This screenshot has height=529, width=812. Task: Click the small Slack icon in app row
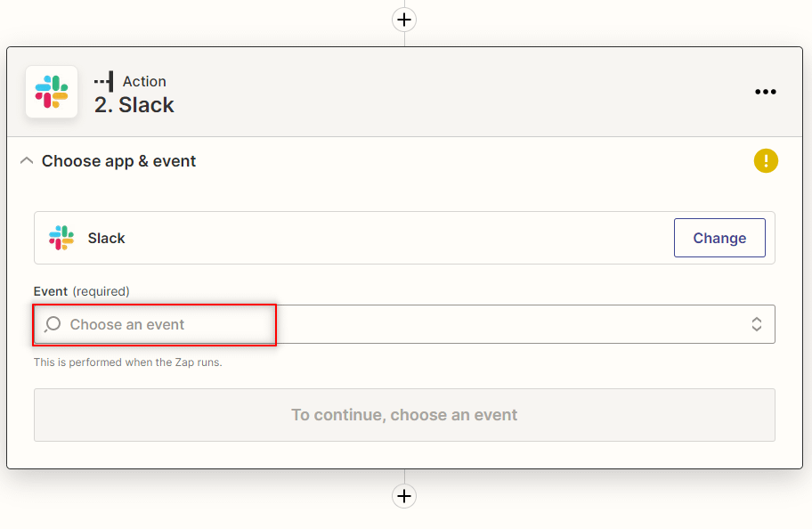pyautogui.click(x=61, y=238)
